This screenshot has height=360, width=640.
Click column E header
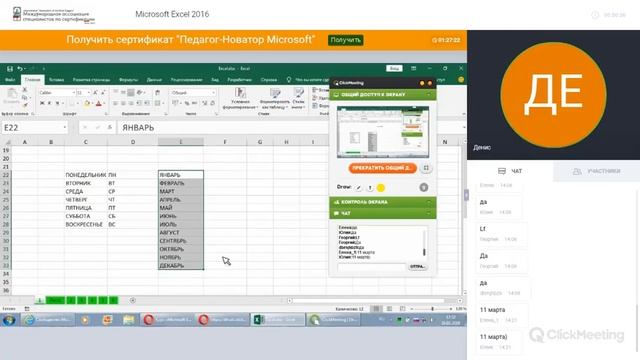click(x=181, y=142)
